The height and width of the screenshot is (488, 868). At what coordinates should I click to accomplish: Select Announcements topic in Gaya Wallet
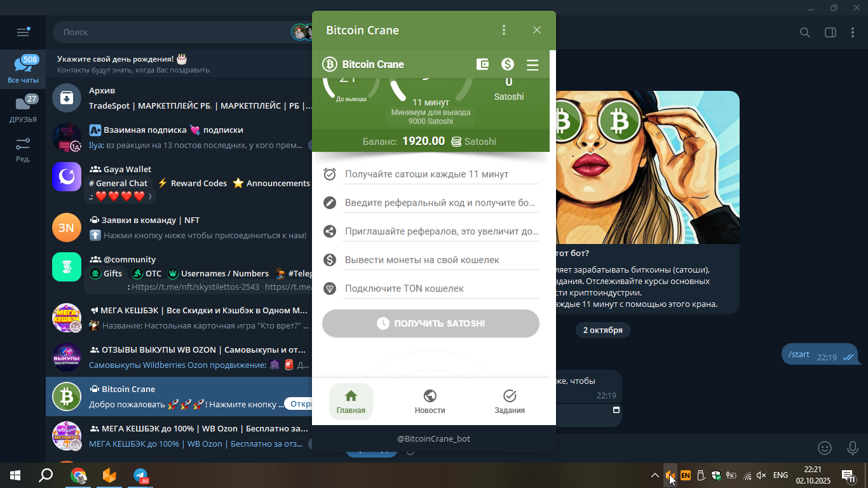coord(271,183)
